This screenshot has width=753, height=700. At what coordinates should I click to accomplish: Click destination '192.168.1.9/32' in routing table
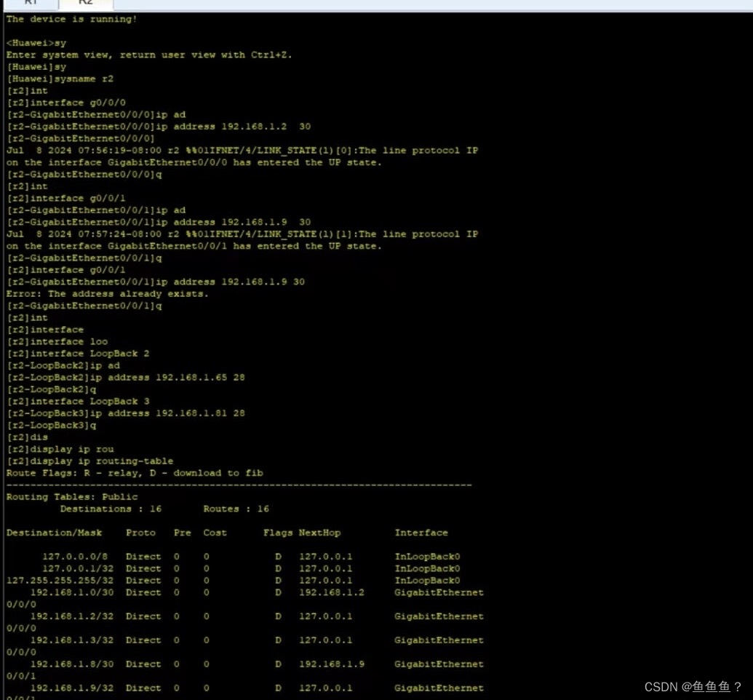[72, 688]
